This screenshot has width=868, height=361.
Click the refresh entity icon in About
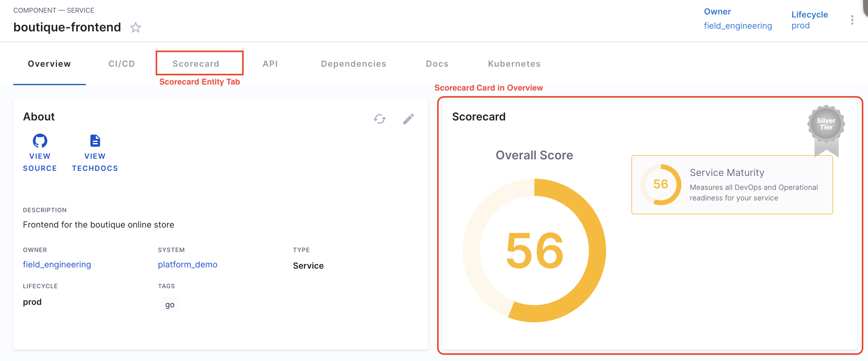tap(379, 119)
